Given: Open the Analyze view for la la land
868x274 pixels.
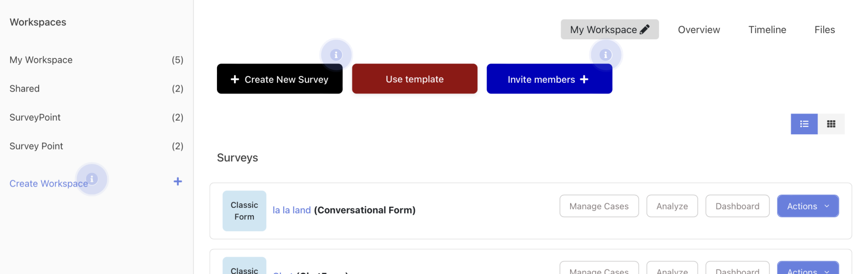Looking at the screenshot, I should coord(672,206).
